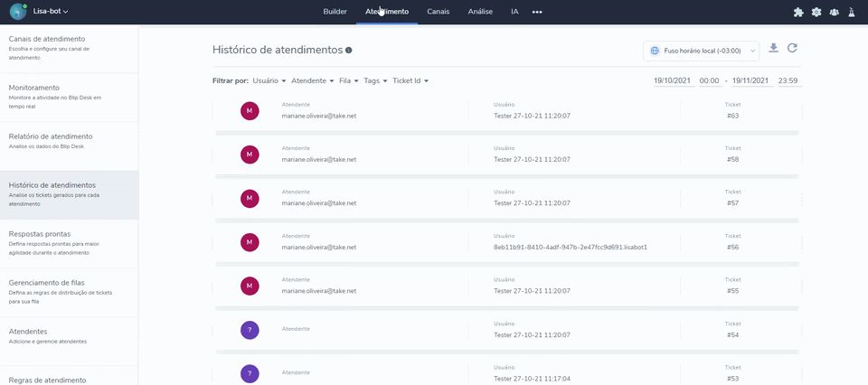Open the Fuso horário local timezone selector
This screenshot has width=868, height=385.
701,52
